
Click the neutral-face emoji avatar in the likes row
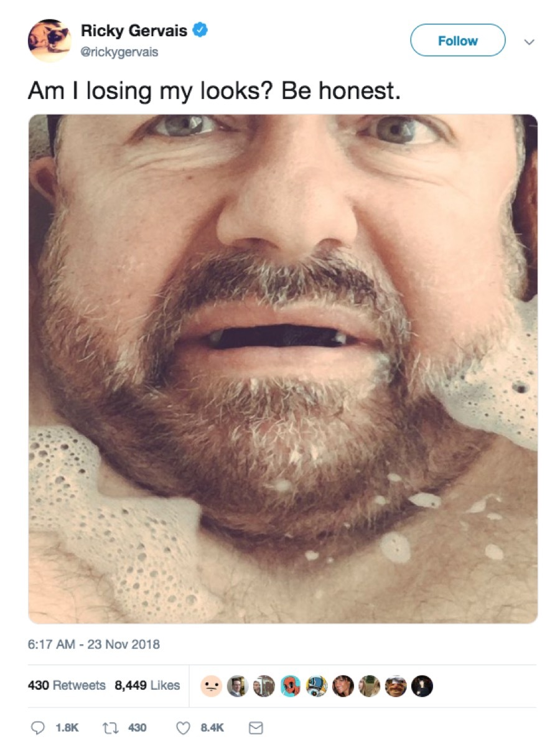[211, 685]
